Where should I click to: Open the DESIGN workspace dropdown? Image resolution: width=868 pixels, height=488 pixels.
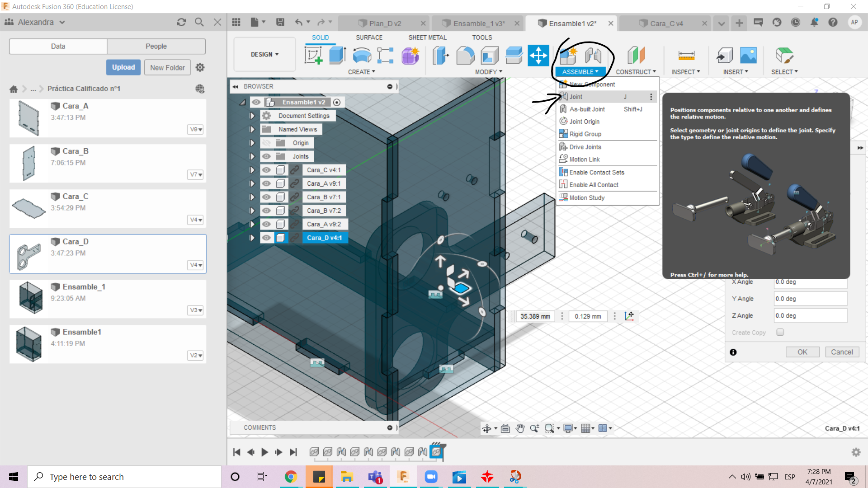[x=264, y=54]
